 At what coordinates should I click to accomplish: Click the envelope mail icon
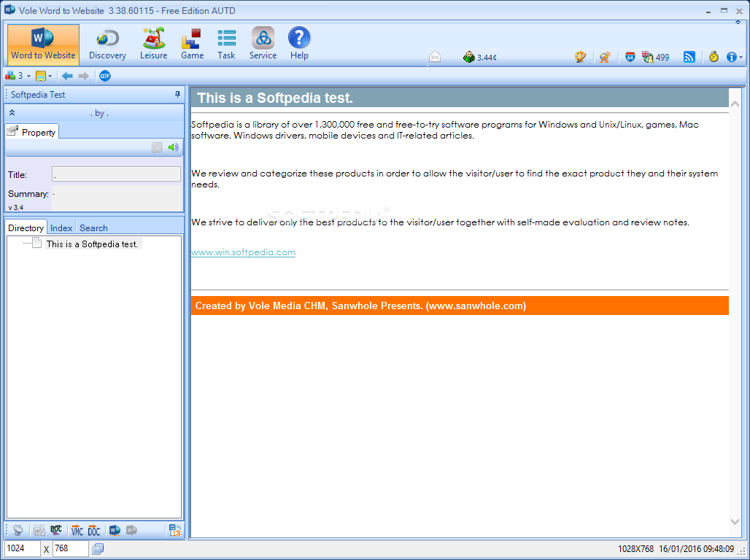[x=435, y=57]
